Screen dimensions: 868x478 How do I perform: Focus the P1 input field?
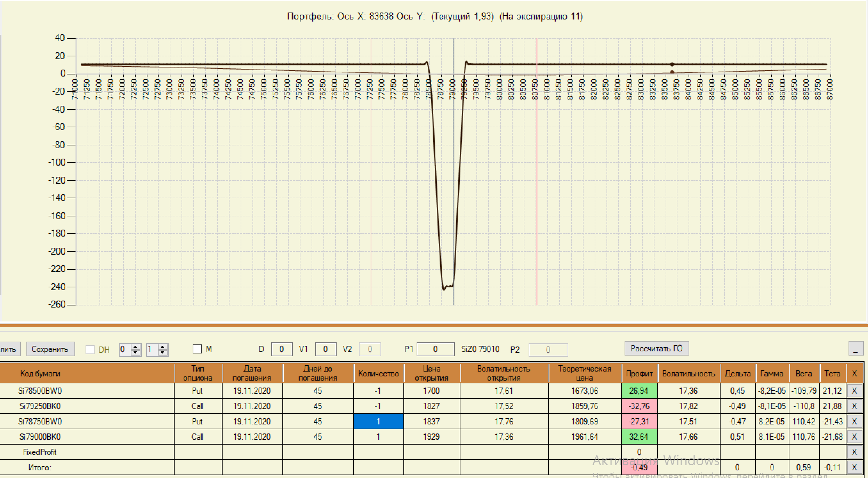point(435,349)
